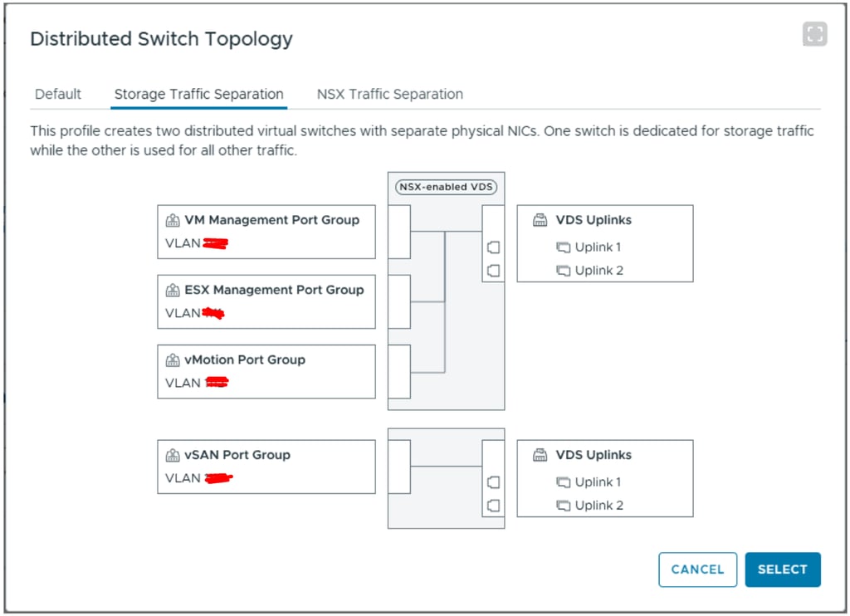Open the NSX Traffic Separation tab
The image size is (850, 616).
tap(389, 95)
